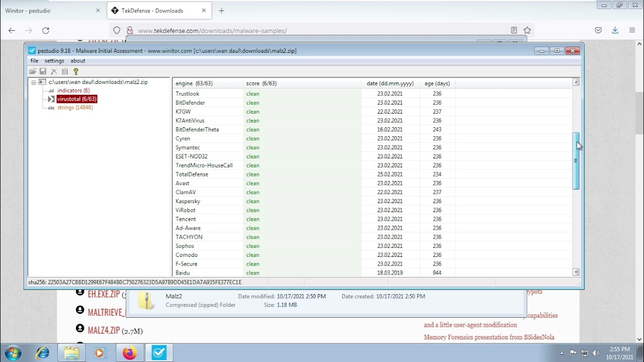Sort by the score (6/63) column header
Screen dimensions: 644x362
(x=302, y=83)
